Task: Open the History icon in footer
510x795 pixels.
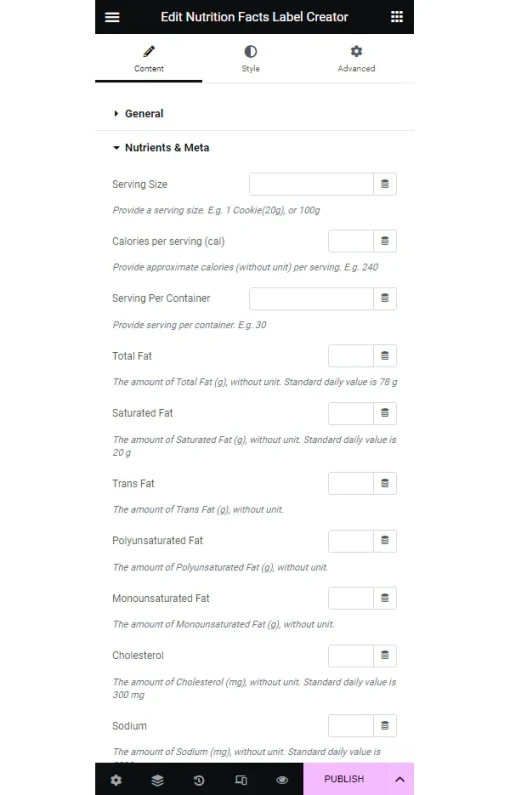Action: pyautogui.click(x=199, y=779)
